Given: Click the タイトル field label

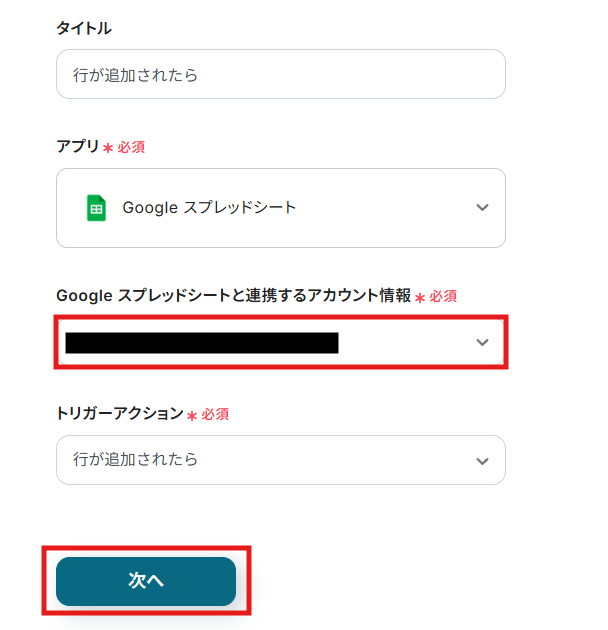Looking at the screenshot, I should tap(84, 28).
